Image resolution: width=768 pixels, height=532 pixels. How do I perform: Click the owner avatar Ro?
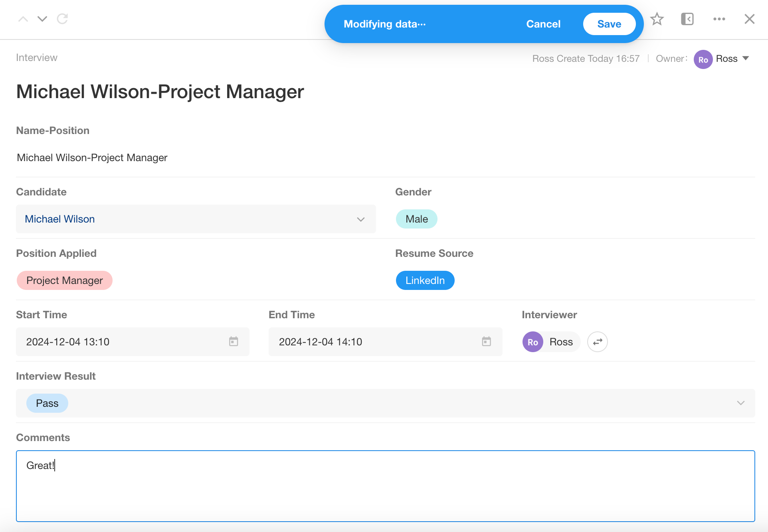click(703, 59)
